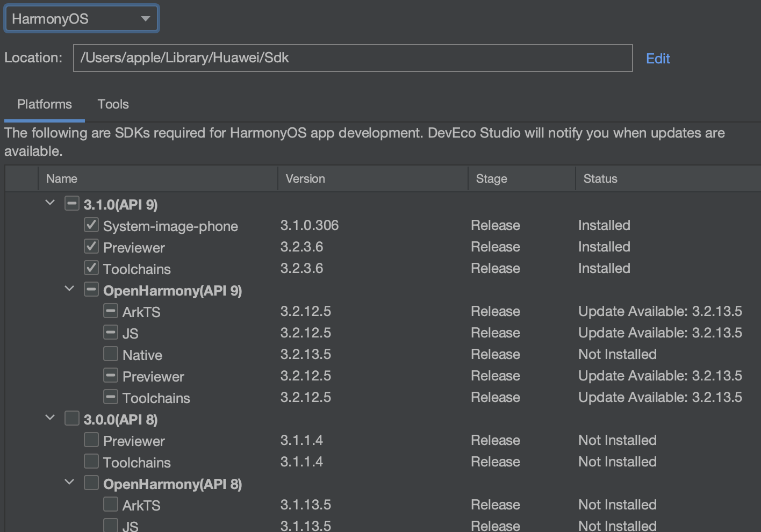Select the OpenHarmony(API 8) label
761x532 pixels.
[173, 484]
